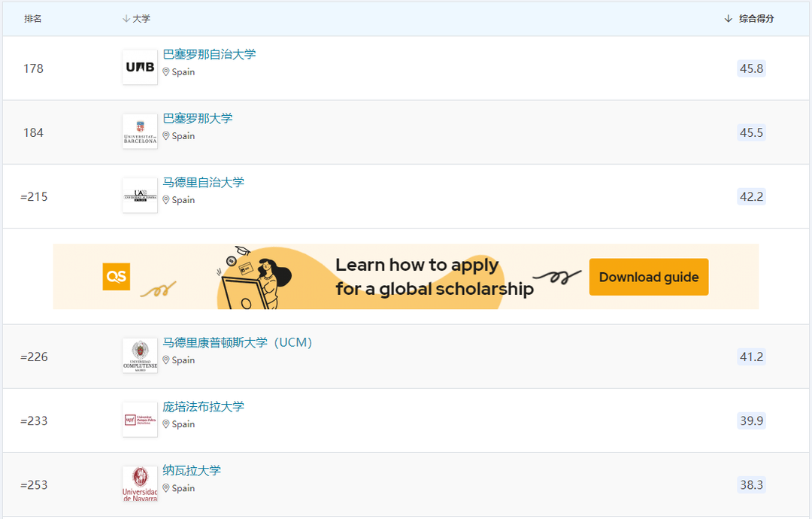Open the Universidad de Navarra logo

pyautogui.click(x=140, y=484)
